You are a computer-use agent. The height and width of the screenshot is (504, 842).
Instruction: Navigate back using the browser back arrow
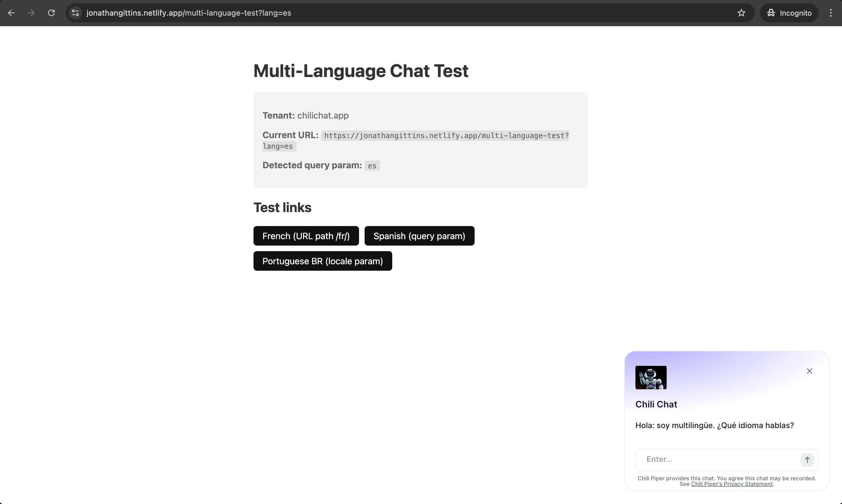tap(11, 13)
